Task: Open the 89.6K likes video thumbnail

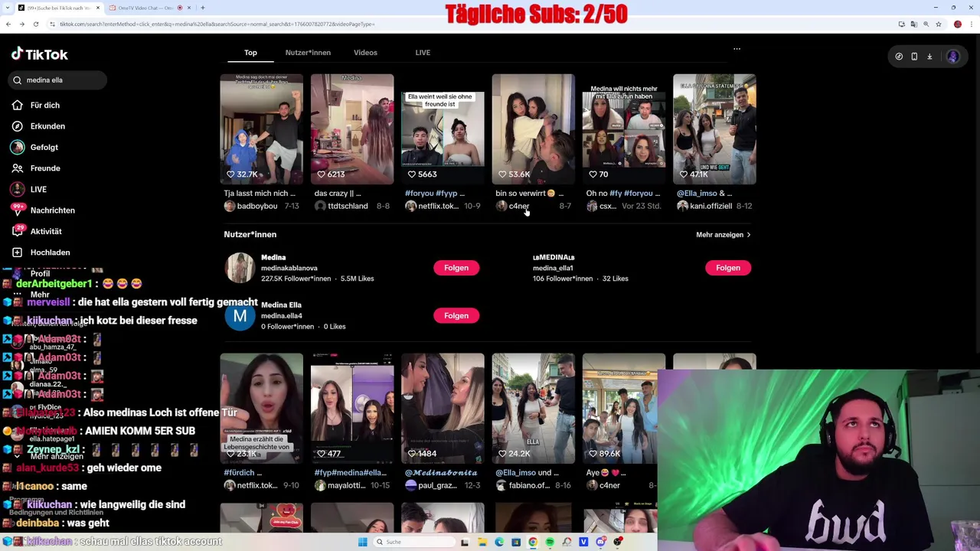Action: pyautogui.click(x=624, y=408)
